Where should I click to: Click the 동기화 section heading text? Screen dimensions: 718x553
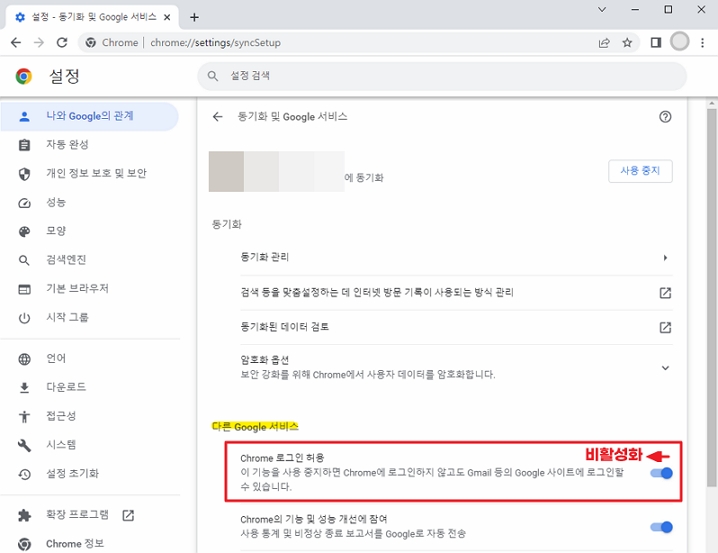point(227,224)
